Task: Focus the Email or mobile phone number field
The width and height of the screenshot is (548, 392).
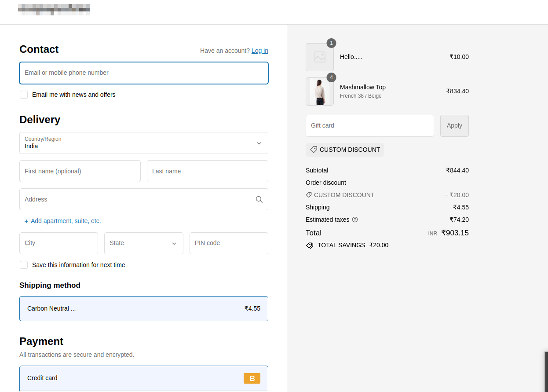Action: tap(144, 73)
